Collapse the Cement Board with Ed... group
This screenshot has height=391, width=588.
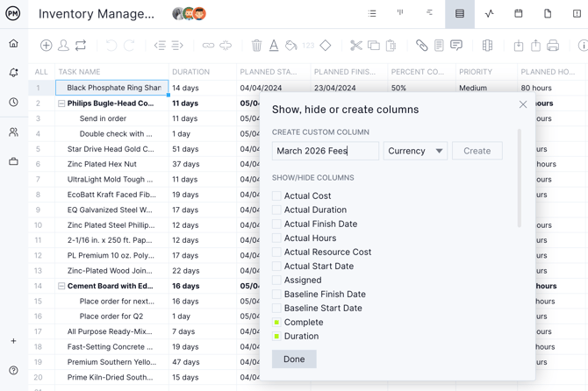pyautogui.click(x=61, y=286)
